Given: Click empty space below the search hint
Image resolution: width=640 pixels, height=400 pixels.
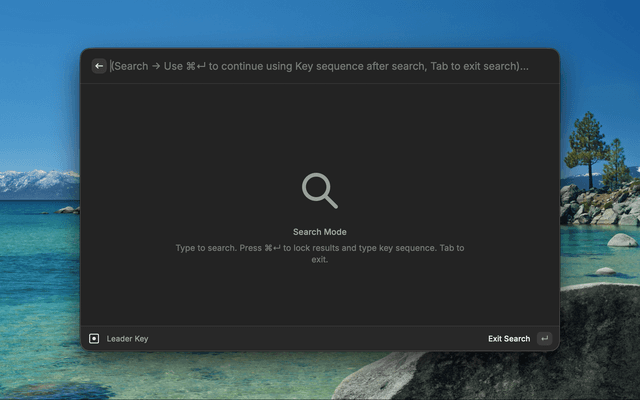Looking at the screenshot, I should click(x=320, y=295).
